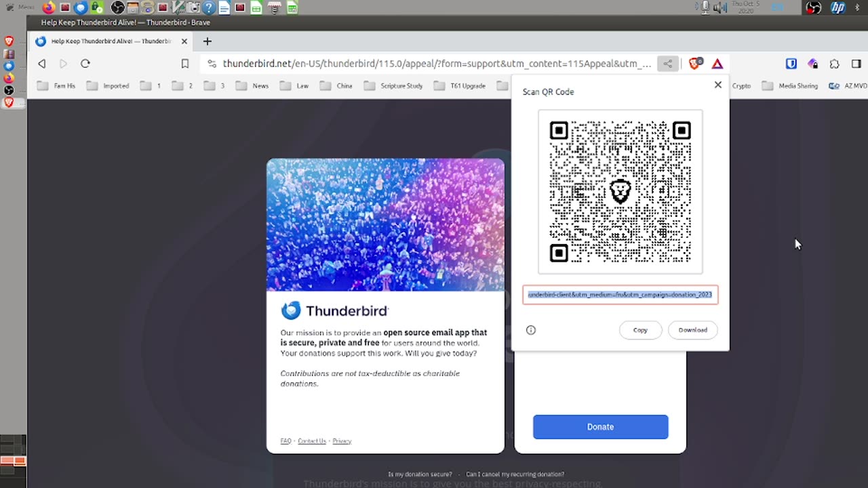The height and width of the screenshot is (488, 868).
Task: Select the Help Keep Thunderbird Alive tab
Action: coord(111,41)
